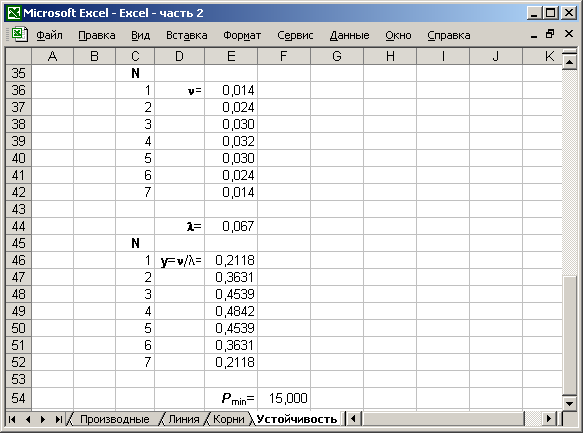The height and width of the screenshot is (433, 583).
Task: Select row 44 header
Action: (x=19, y=226)
